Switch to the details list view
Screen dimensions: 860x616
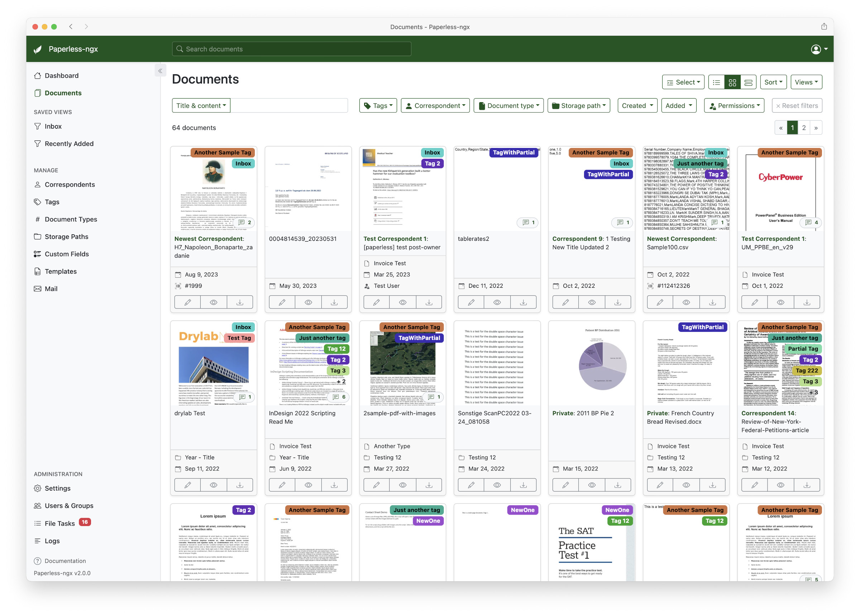click(x=716, y=82)
